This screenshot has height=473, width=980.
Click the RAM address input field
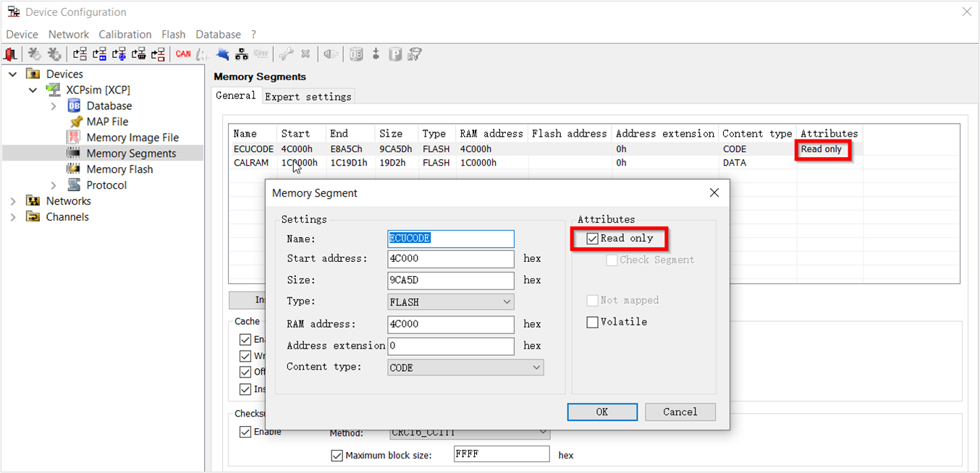coord(451,324)
